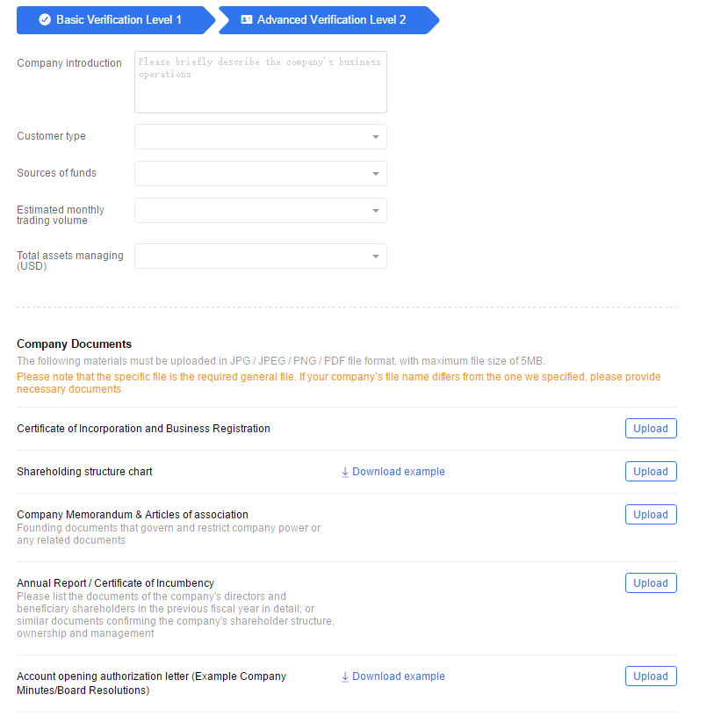Image resolution: width=728 pixels, height=716 pixels.
Task: Download example for Shareholding structure chart
Action: [x=393, y=472]
